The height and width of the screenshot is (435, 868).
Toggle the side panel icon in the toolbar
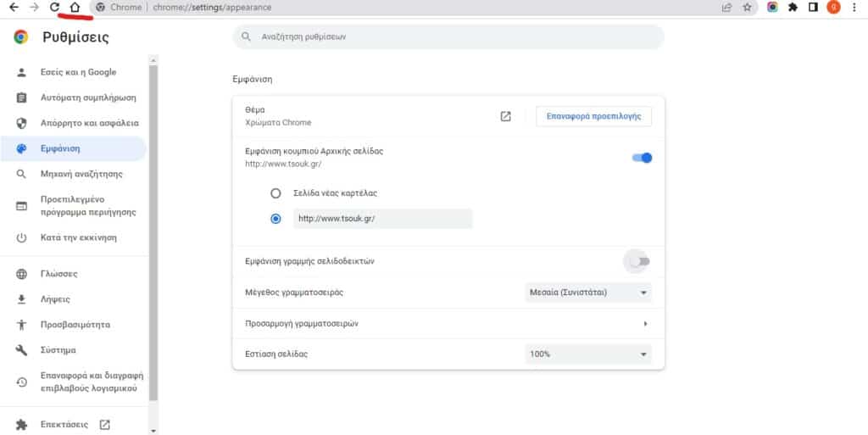click(813, 8)
